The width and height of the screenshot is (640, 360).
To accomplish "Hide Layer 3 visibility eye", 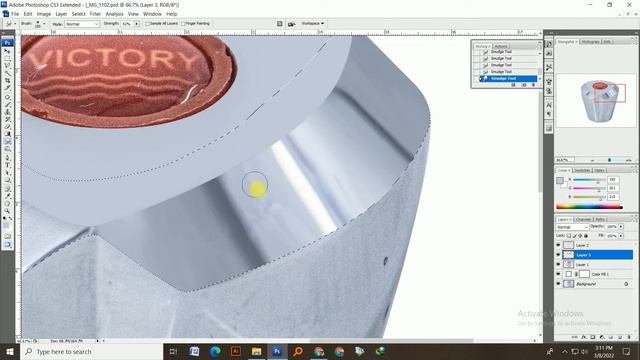I will pos(558,255).
